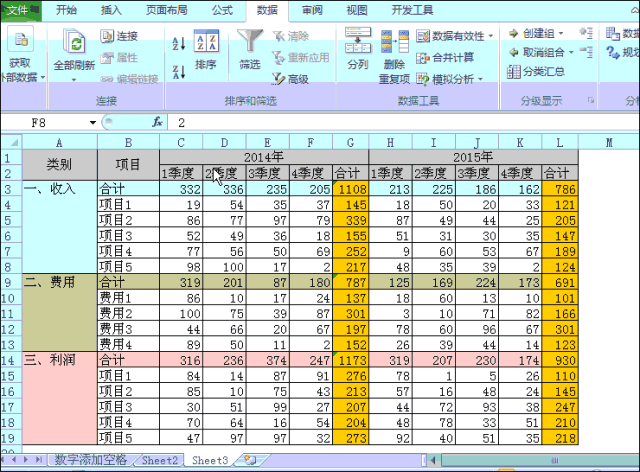Expand the Group dropdown arrow

tap(561, 33)
